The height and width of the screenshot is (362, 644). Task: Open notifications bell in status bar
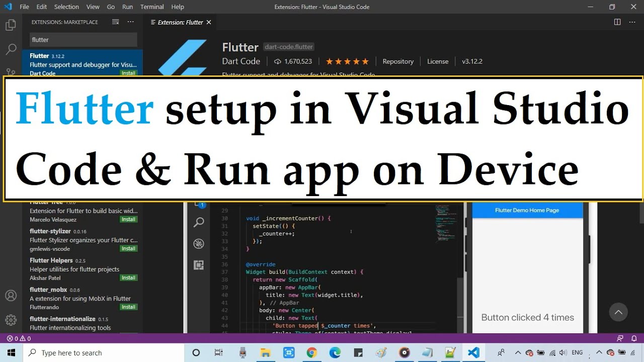634,338
